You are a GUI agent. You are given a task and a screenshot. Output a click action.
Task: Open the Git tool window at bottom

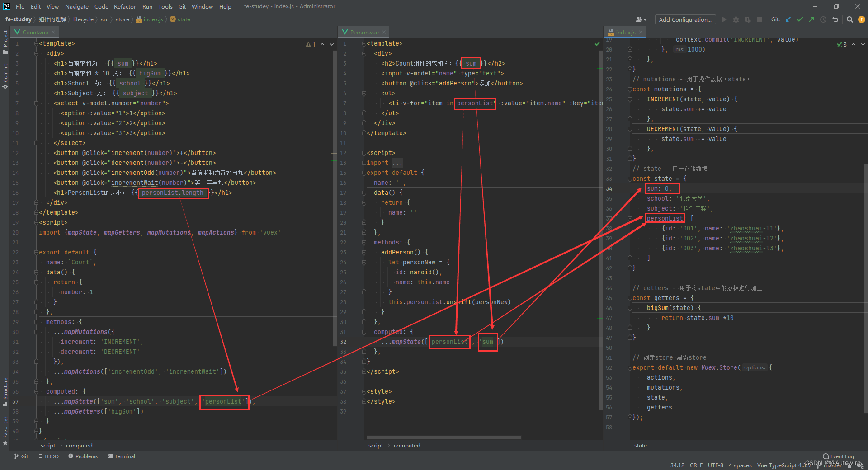click(x=21, y=456)
